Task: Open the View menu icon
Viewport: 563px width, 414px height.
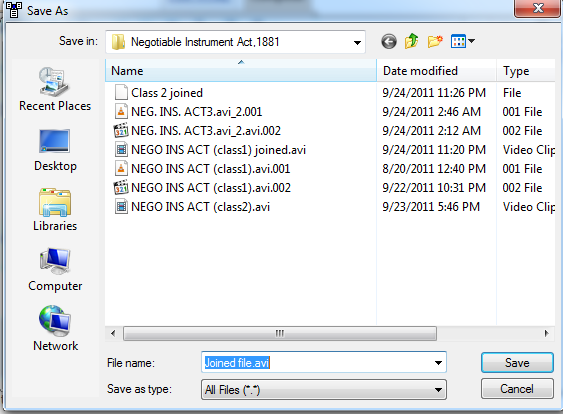Action: pos(459,41)
